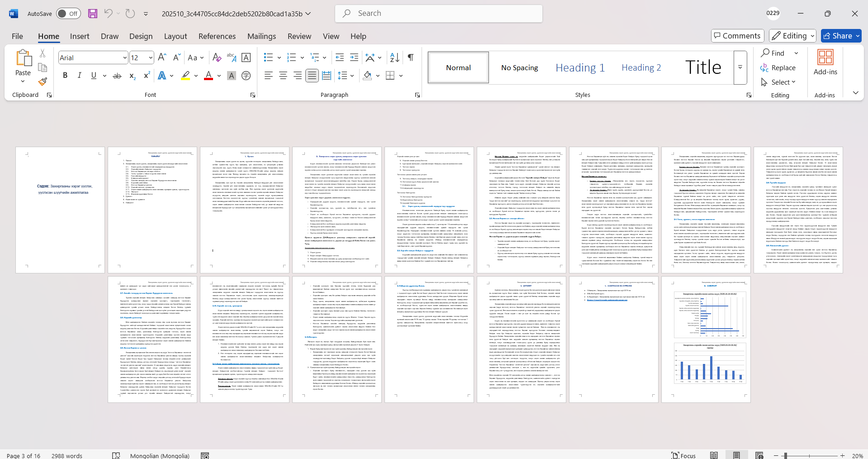Click the Clear All Formatting icon
The width and height of the screenshot is (868, 459).
217,57
